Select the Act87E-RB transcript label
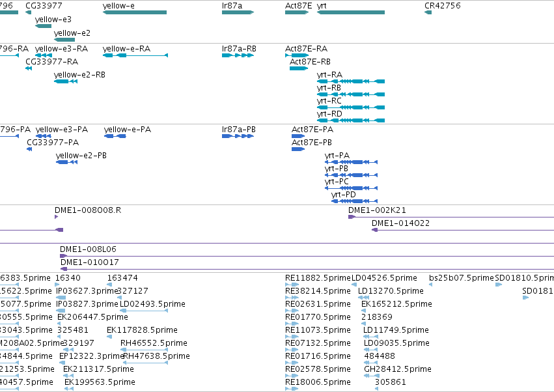This screenshot has height=392, width=554. (x=311, y=62)
